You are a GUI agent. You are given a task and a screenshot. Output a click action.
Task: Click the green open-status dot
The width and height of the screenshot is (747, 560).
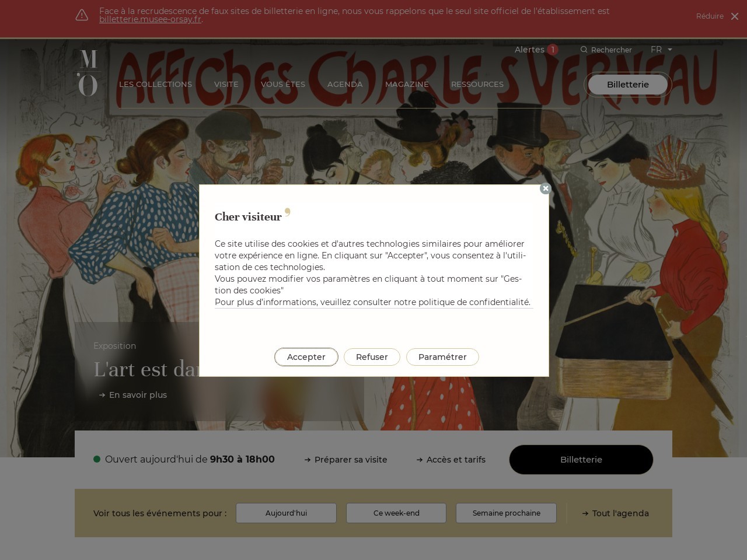coord(97,459)
